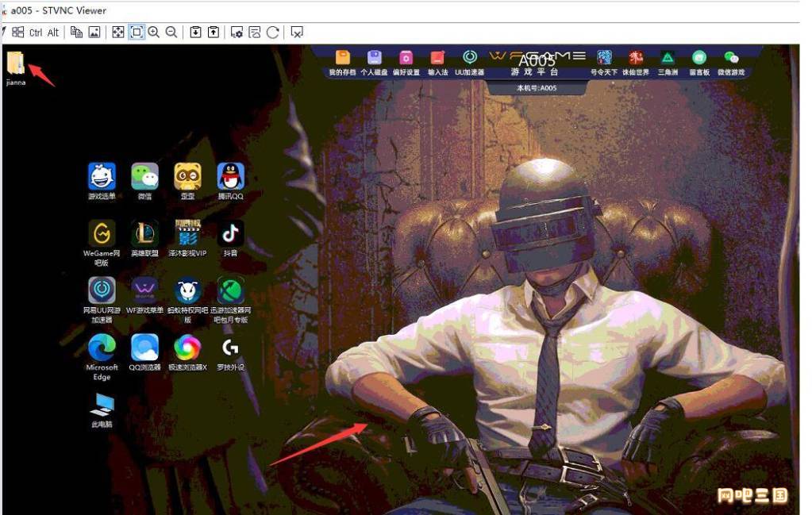Launch 号令天下 from the top dock
The width and height of the screenshot is (812, 515).
(x=604, y=63)
